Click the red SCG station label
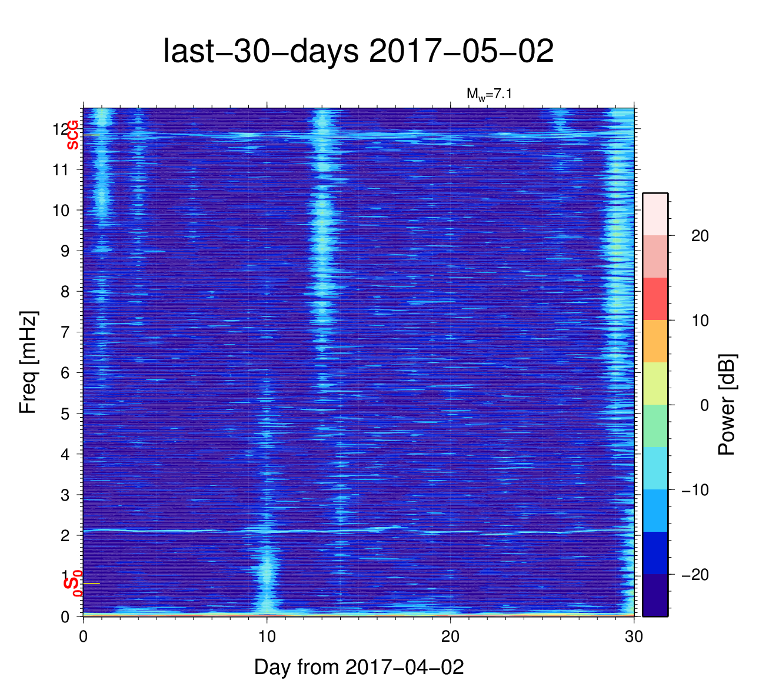759x700 pixels. 72,135
